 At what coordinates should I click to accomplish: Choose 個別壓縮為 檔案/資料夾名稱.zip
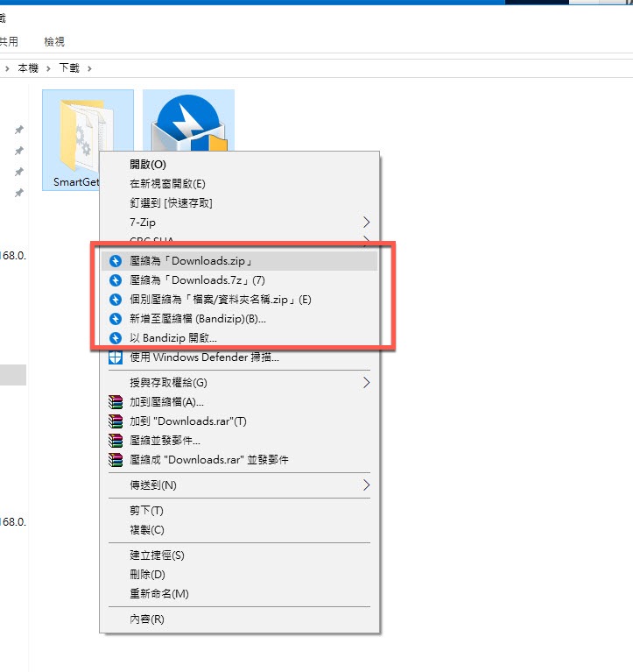[x=240, y=300]
